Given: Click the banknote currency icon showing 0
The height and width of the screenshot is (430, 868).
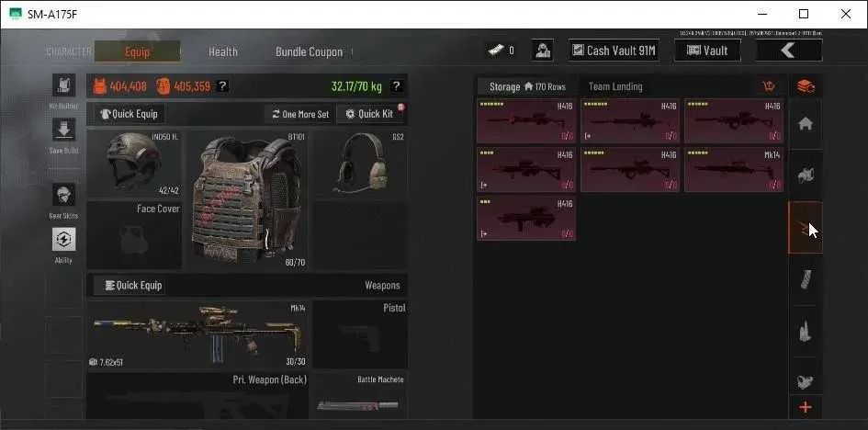Looking at the screenshot, I should pyautogui.click(x=494, y=51).
